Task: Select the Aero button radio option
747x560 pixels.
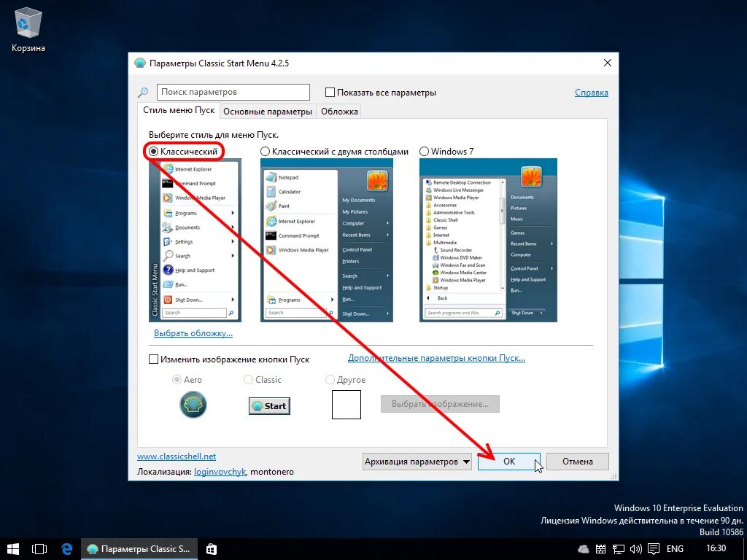Action: 177,379
